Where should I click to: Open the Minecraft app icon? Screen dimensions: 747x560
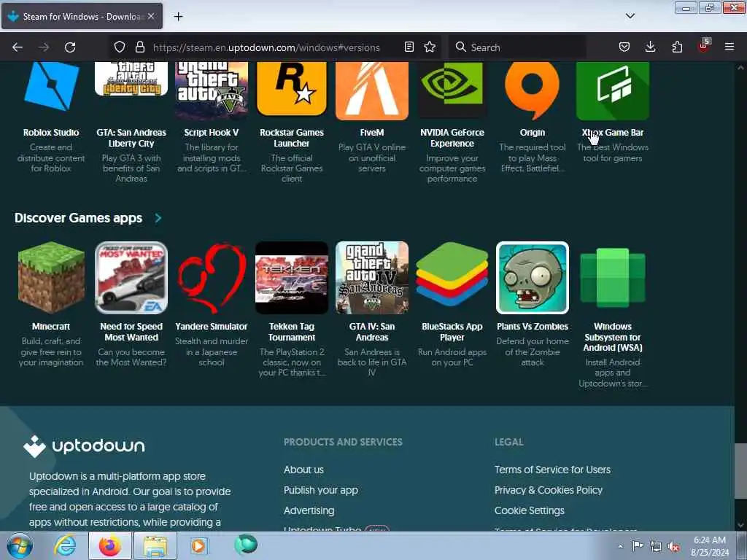[51, 278]
